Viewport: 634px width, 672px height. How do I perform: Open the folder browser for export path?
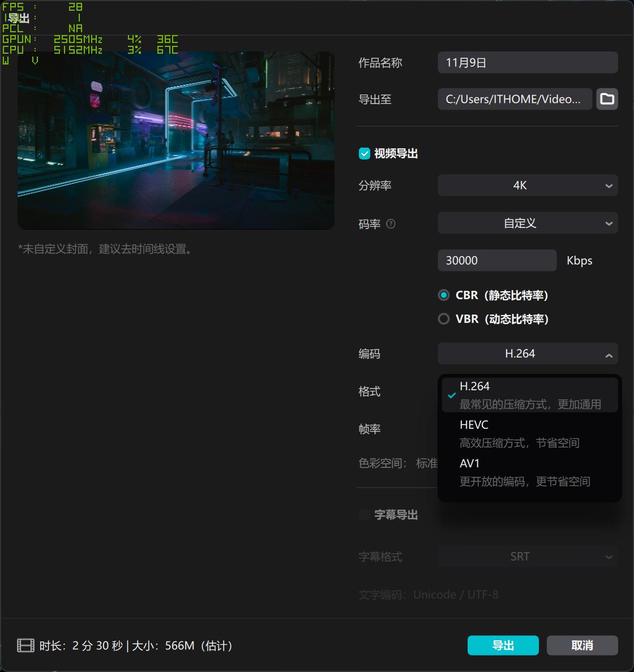(607, 99)
